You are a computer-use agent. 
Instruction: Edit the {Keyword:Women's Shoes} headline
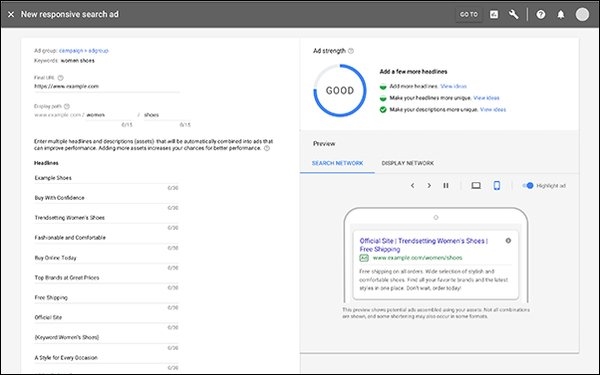click(106, 338)
